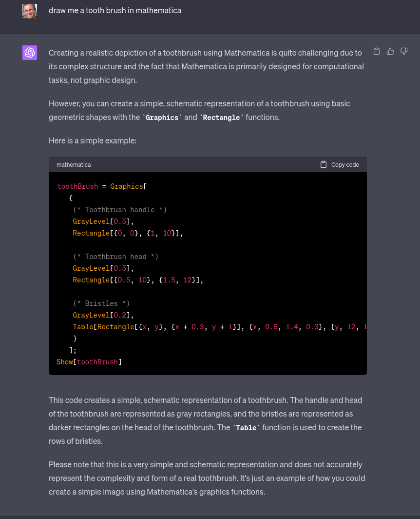The width and height of the screenshot is (420, 519).
Task: Click the 'Here is a simple example' text
Action: (x=93, y=141)
